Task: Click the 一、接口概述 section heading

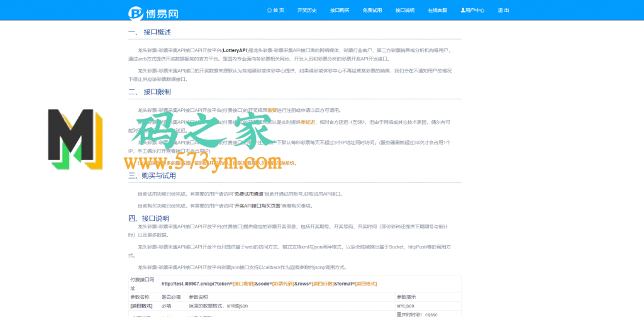Action: [x=150, y=32]
